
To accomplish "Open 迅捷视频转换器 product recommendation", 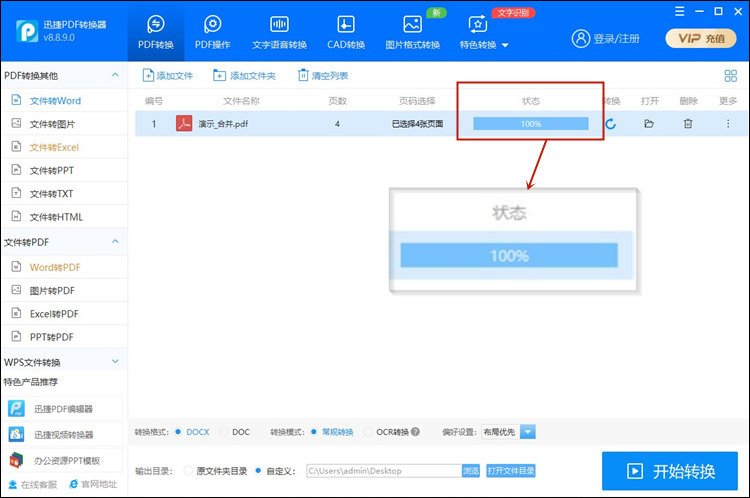I will tap(62, 434).
